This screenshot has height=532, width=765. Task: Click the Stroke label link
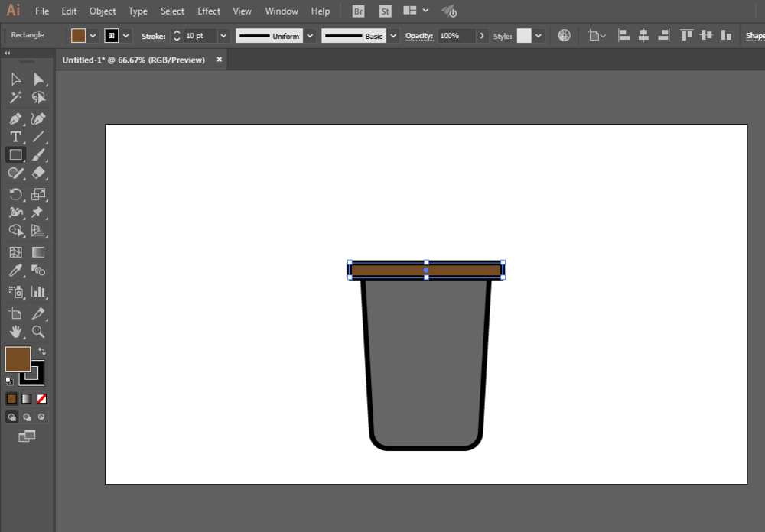coord(153,36)
